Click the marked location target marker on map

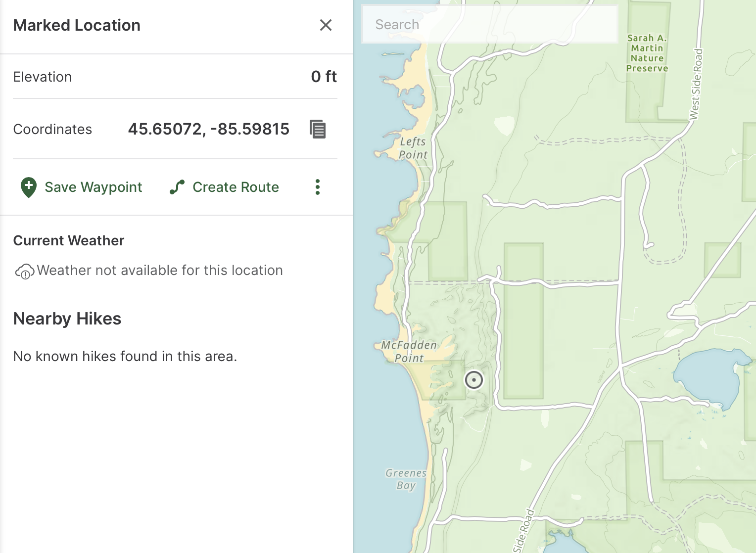coord(473,380)
